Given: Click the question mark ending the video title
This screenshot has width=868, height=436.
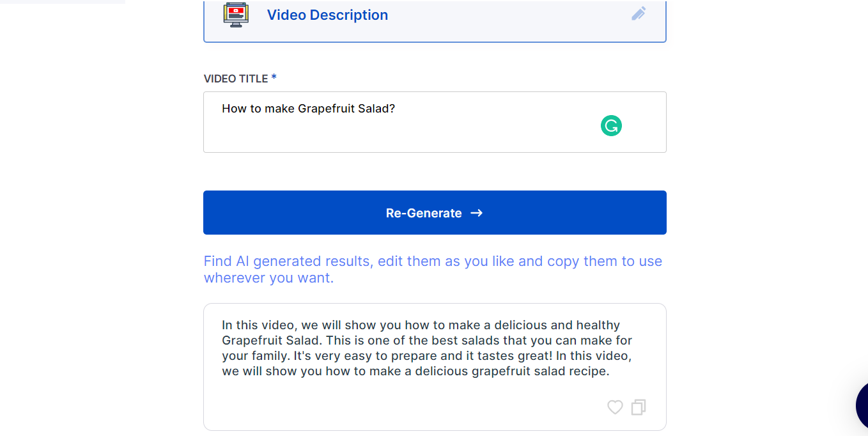Looking at the screenshot, I should (392, 109).
